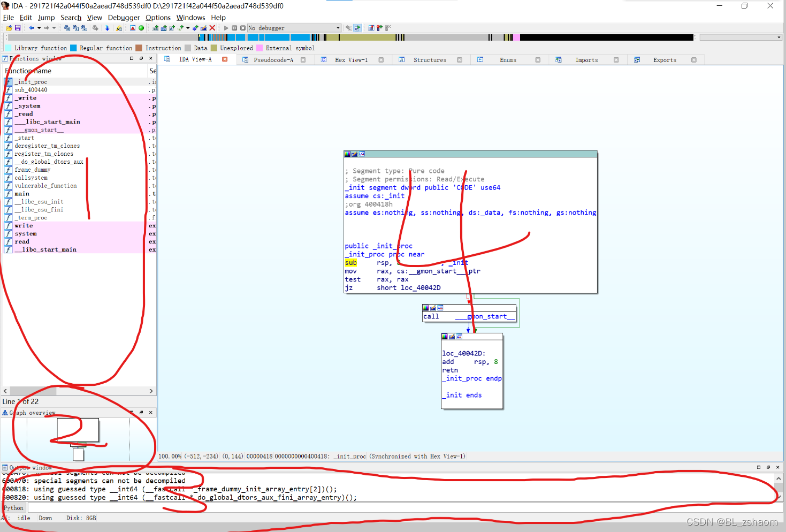Click the External symbol pink legend swatch

(260, 48)
